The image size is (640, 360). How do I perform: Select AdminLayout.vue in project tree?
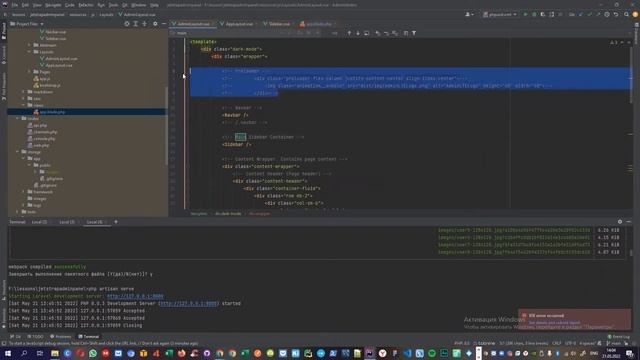coord(61,58)
